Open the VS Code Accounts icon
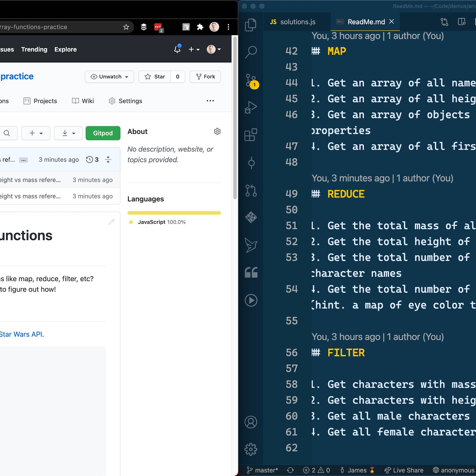The width and height of the screenshot is (476, 476). (251, 422)
